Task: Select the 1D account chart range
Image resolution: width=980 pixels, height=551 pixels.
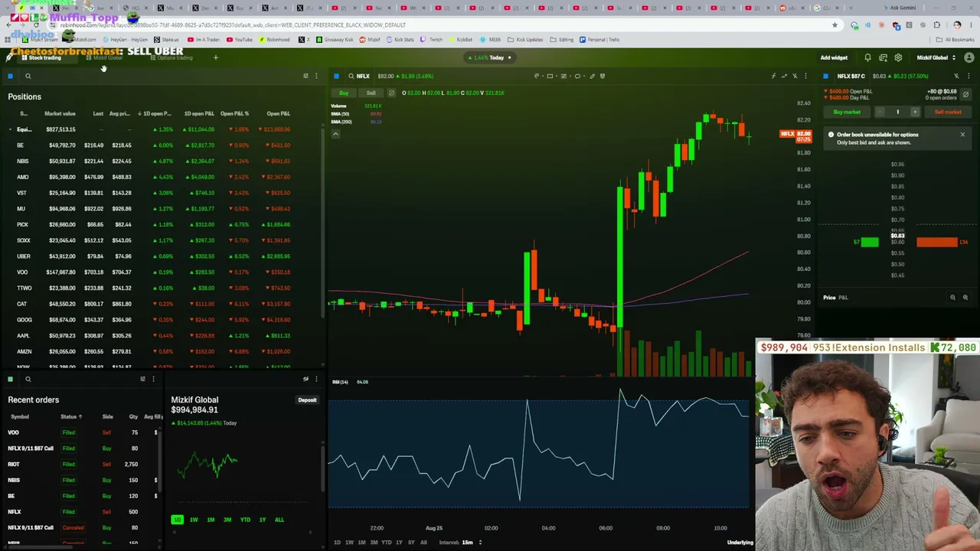Action: coord(177,520)
